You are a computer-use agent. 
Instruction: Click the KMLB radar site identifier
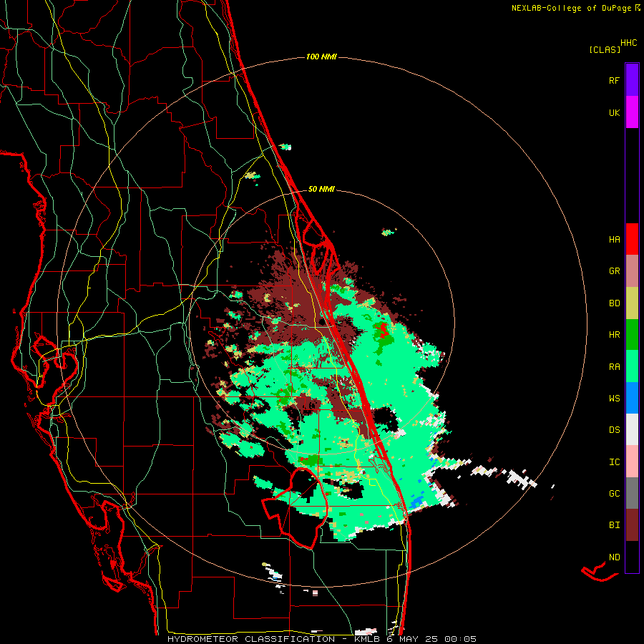(x=367, y=639)
